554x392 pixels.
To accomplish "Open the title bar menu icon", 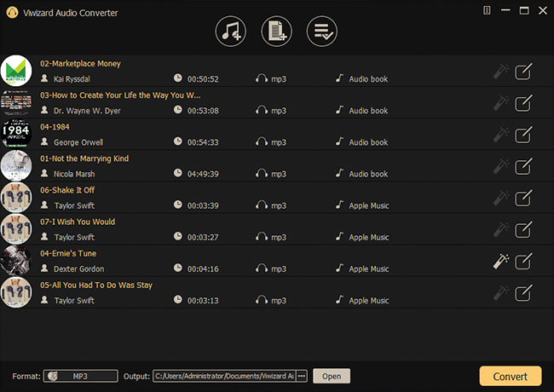I will [487, 10].
